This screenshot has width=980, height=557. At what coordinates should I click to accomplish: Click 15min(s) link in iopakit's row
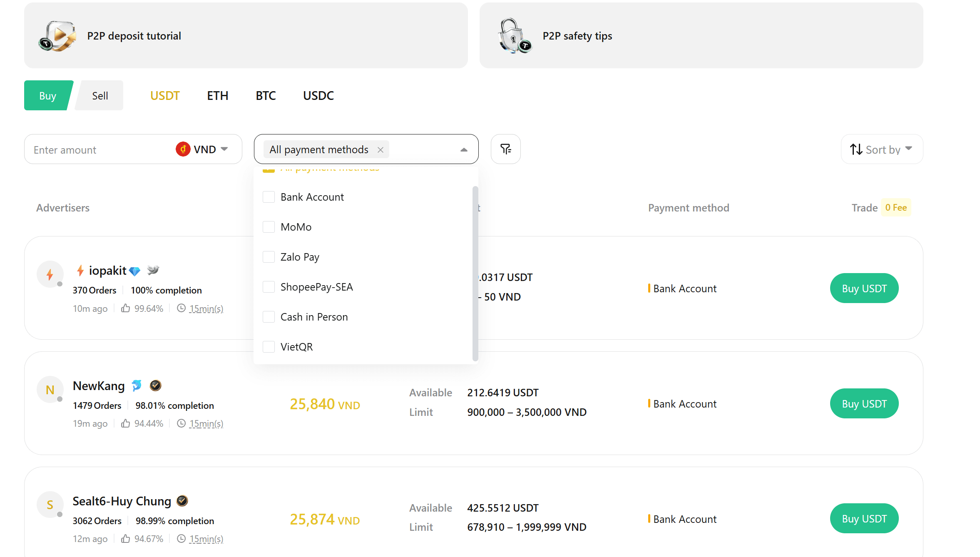[206, 308]
